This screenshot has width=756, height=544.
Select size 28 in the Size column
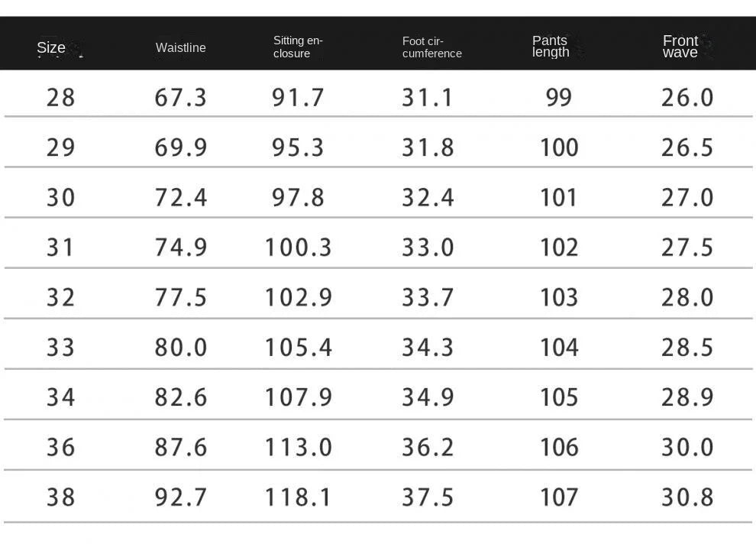(x=61, y=98)
